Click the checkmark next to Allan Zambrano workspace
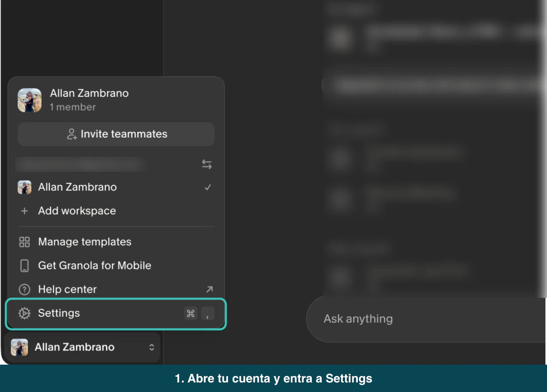 [208, 187]
